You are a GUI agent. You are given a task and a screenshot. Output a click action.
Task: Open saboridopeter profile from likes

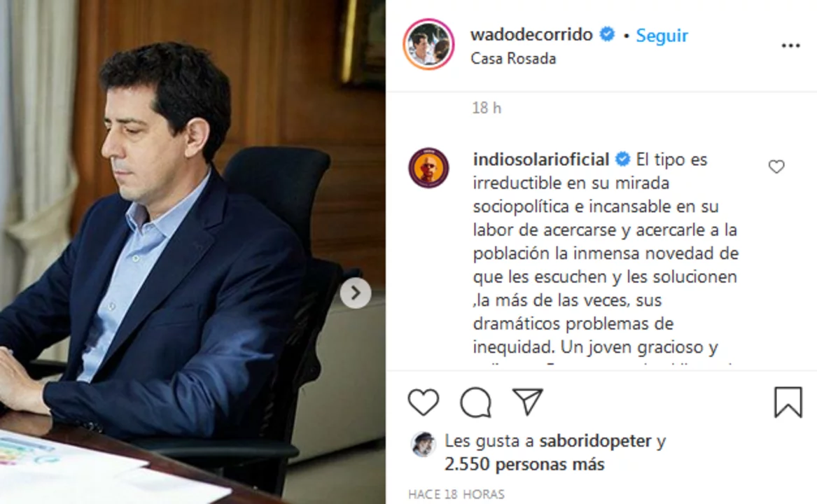[x=596, y=441]
